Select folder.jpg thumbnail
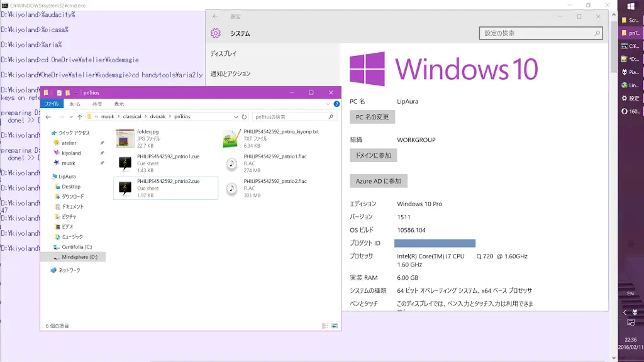Viewport: 644px width, 362px height. [x=125, y=139]
